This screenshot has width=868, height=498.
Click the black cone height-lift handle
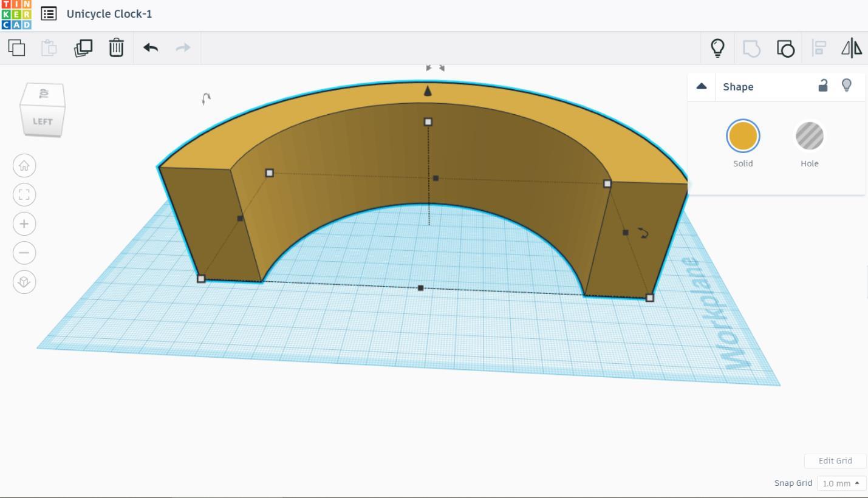[428, 91]
